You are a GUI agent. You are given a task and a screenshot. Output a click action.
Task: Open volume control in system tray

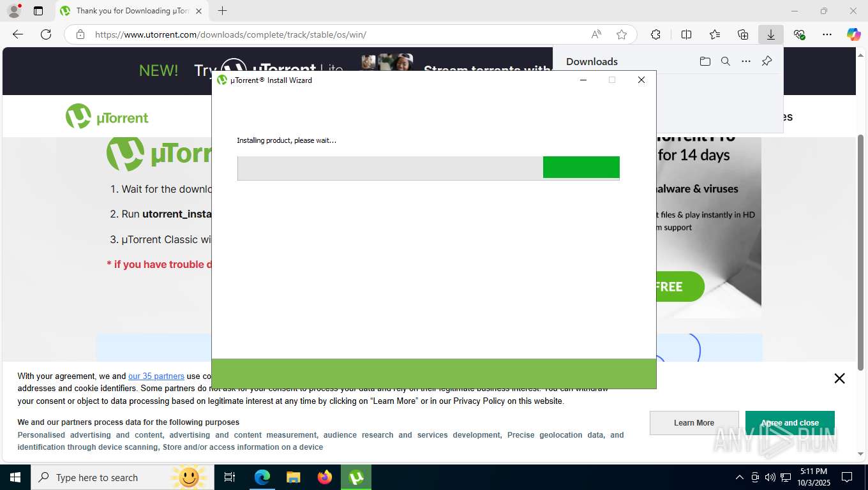pyautogui.click(x=770, y=477)
